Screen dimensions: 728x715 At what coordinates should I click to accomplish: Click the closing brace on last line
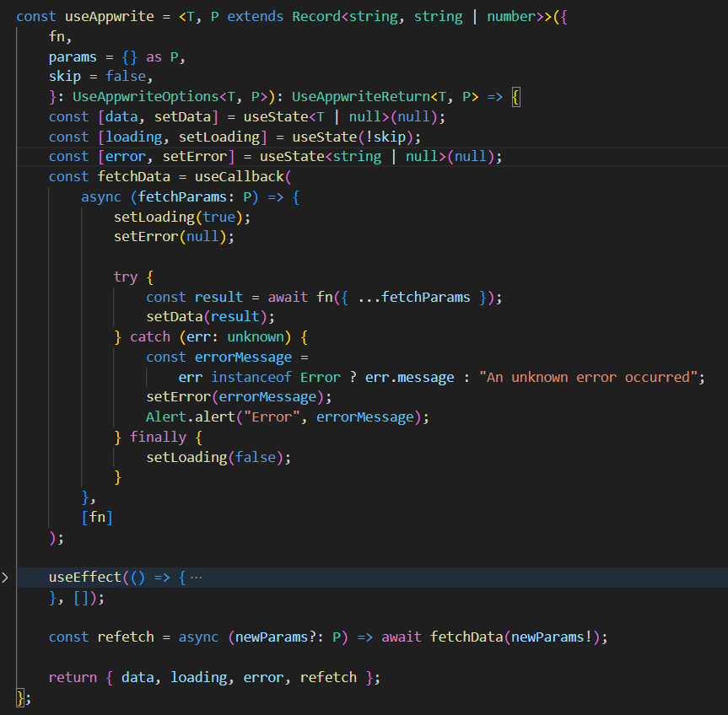[20, 697]
